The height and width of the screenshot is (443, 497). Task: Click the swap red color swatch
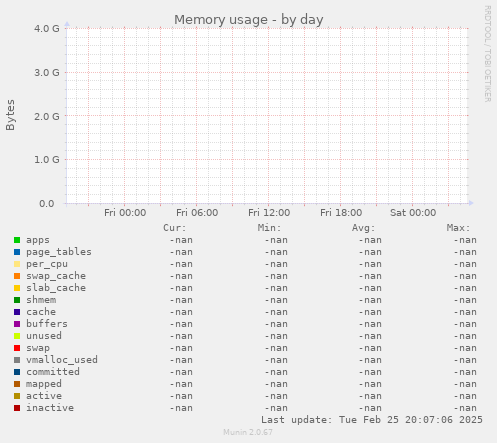(17, 348)
